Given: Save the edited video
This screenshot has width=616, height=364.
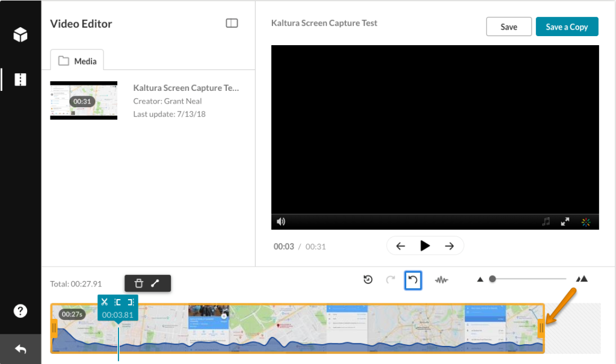Looking at the screenshot, I should pyautogui.click(x=508, y=26).
